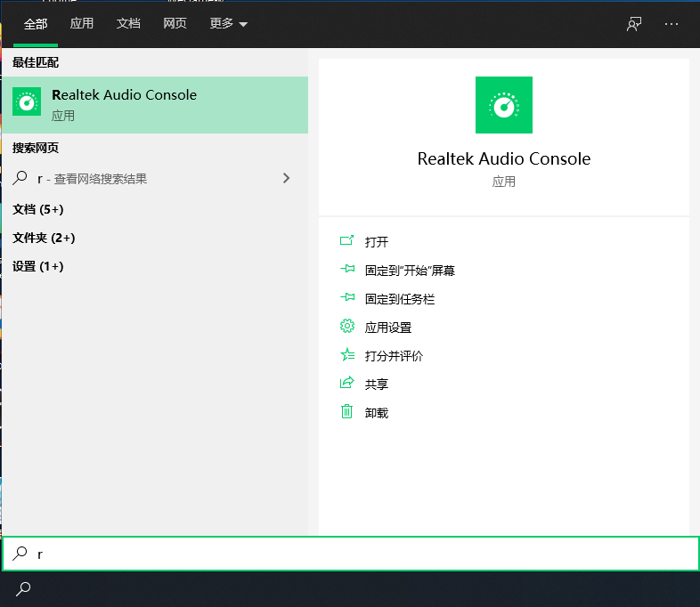Expand web search results chevron arrow
This screenshot has height=607, width=700.
[286, 178]
